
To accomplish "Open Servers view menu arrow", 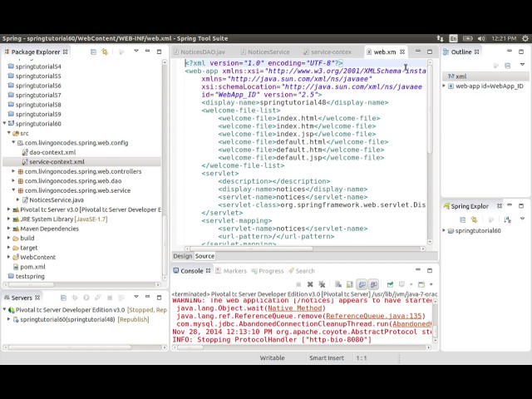I will click(136, 297).
